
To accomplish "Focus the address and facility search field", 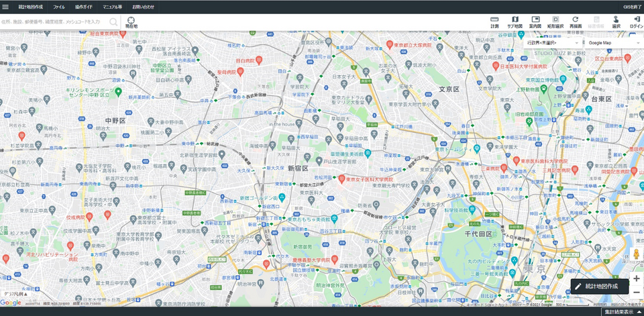I will pyautogui.click(x=54, y=21).
